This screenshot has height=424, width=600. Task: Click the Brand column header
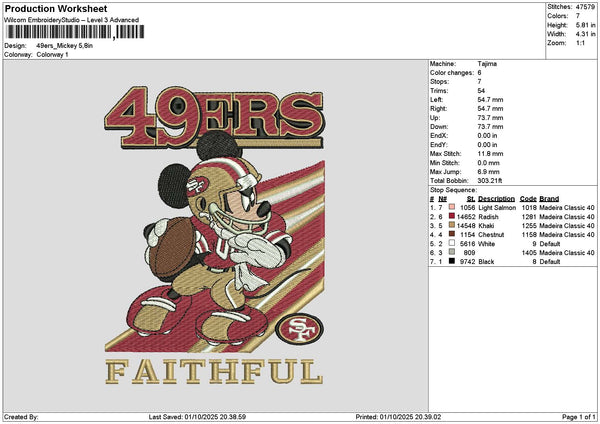pyautogui.click(x=549, y=199)
